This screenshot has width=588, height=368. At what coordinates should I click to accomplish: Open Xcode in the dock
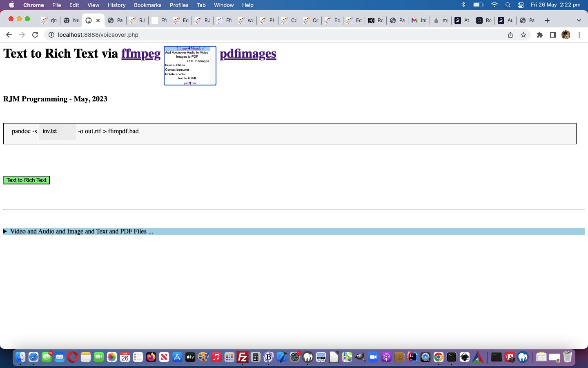click(x=282, y=357)
